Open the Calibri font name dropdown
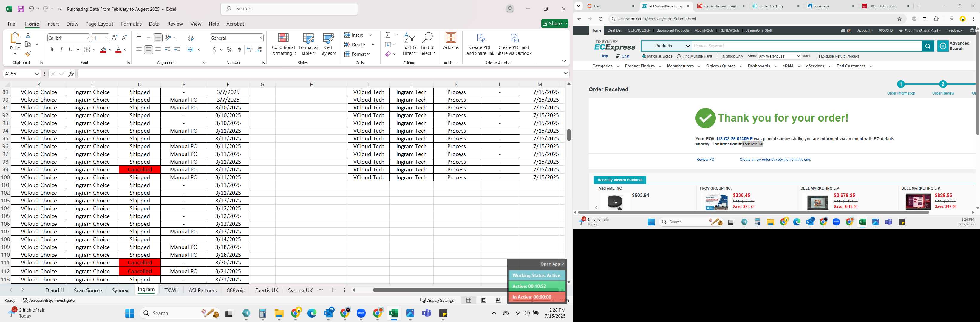This screenshot has width=980, height=322. (x=87, y=38)
